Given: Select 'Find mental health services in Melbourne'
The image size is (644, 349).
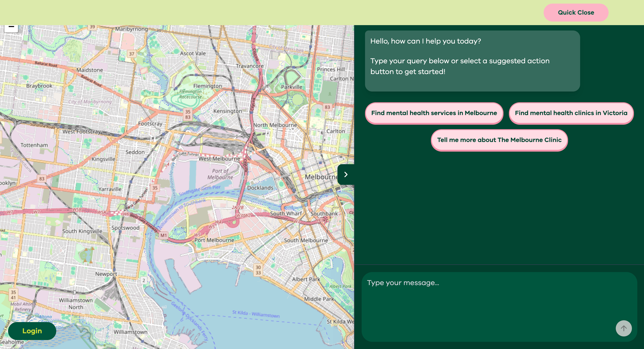Looking at the screenshot, I should (x=434, y=113).
